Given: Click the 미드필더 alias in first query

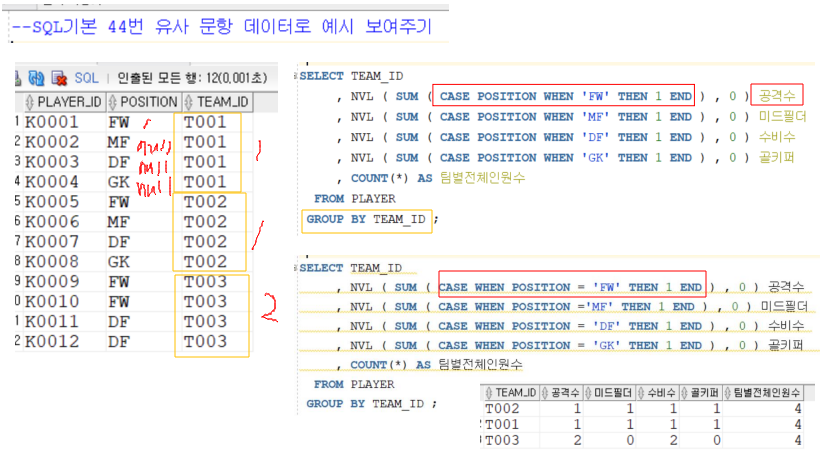Looking at the screenshot, I should click(x=782, y=116).
